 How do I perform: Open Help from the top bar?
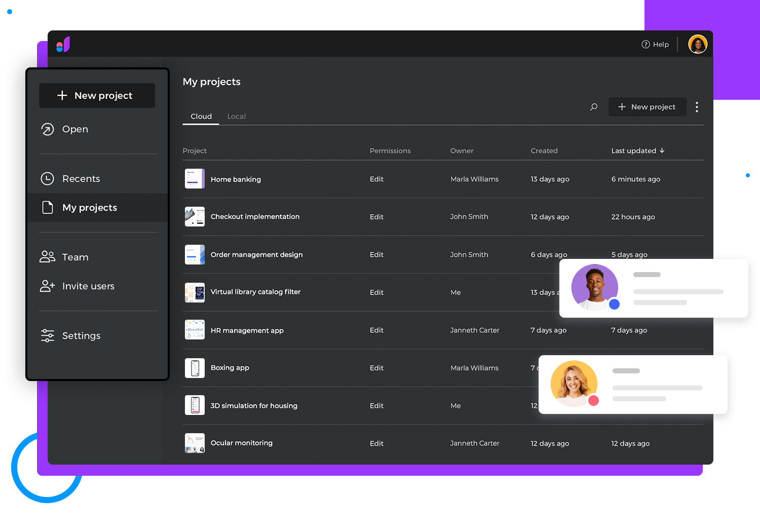(x=655, y=45)
